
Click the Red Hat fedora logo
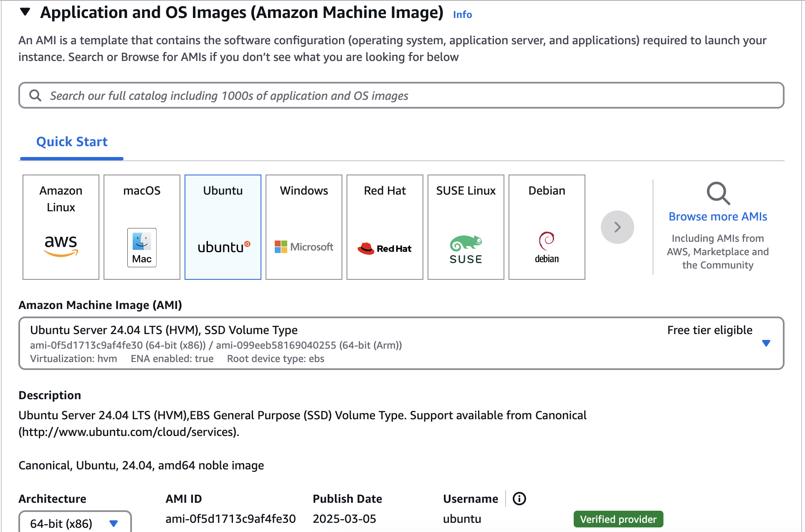coord(385,248)
